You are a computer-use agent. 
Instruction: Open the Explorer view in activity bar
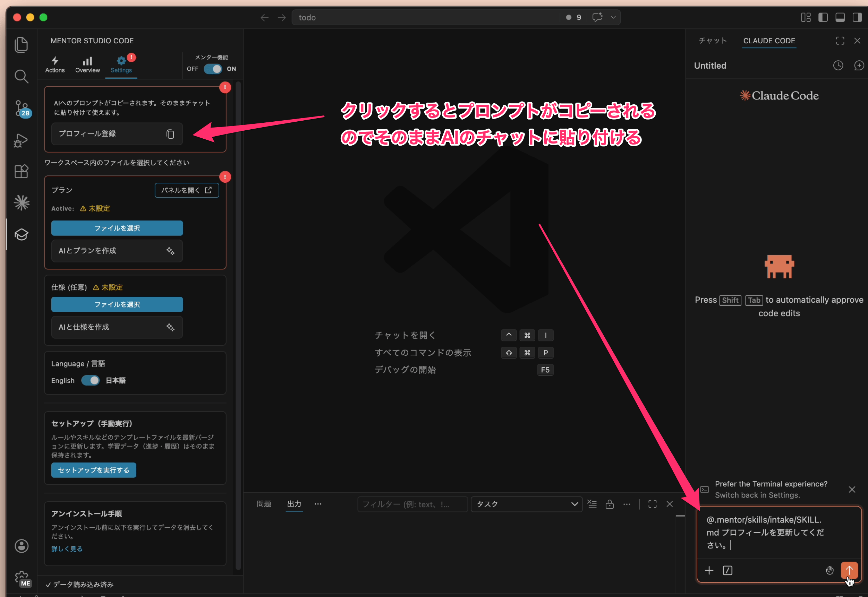[21, 45]
